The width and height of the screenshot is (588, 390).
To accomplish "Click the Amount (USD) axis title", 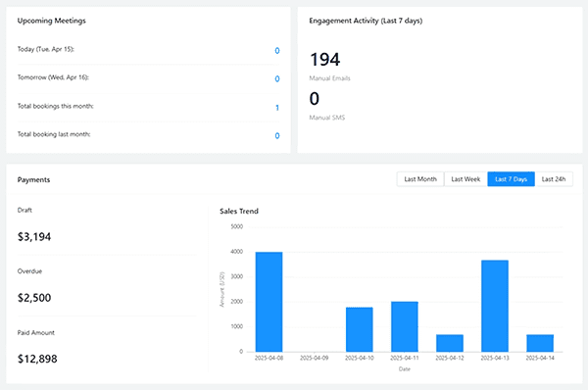I will [x=221, y=289].
